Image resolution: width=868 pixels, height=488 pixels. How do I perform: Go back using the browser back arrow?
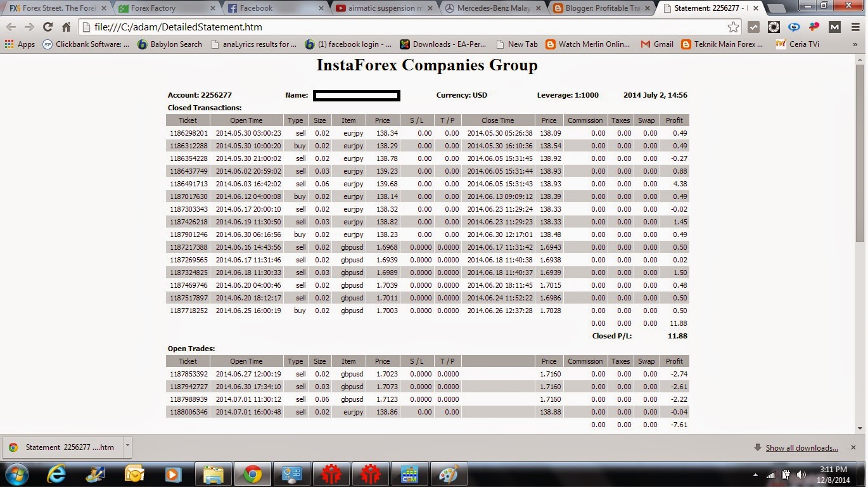11,27
